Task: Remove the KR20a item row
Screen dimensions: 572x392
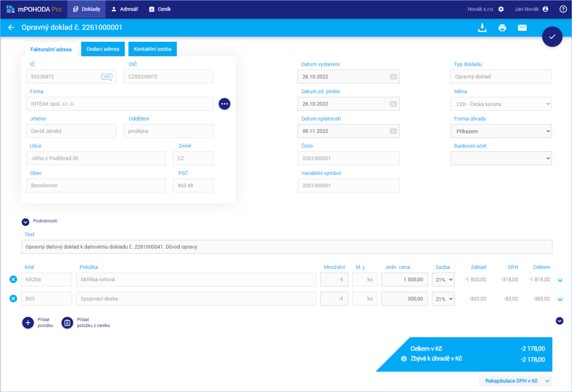Action: pos(13,279)
